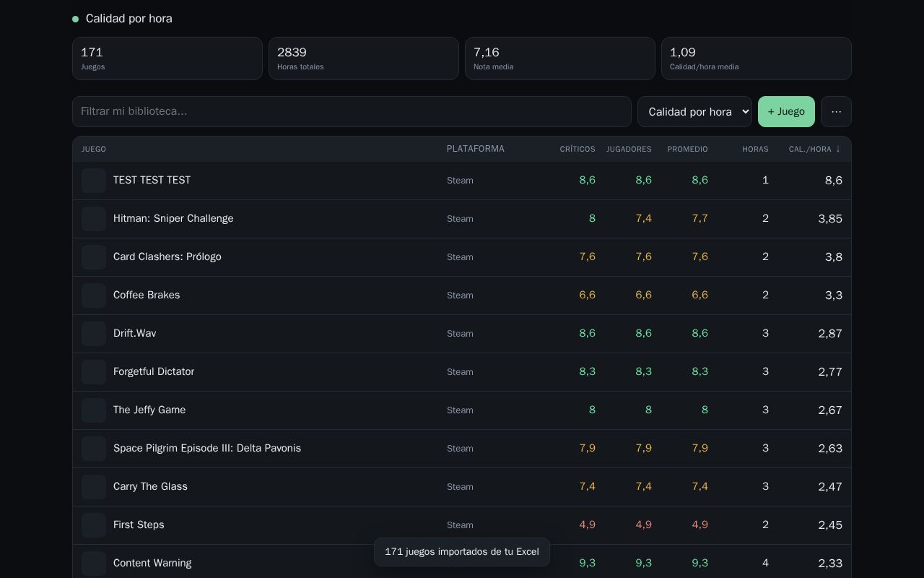Click the Carry The Glass cover thumbnail
Viewport: 924px width, 578px height.
[94, 487]
